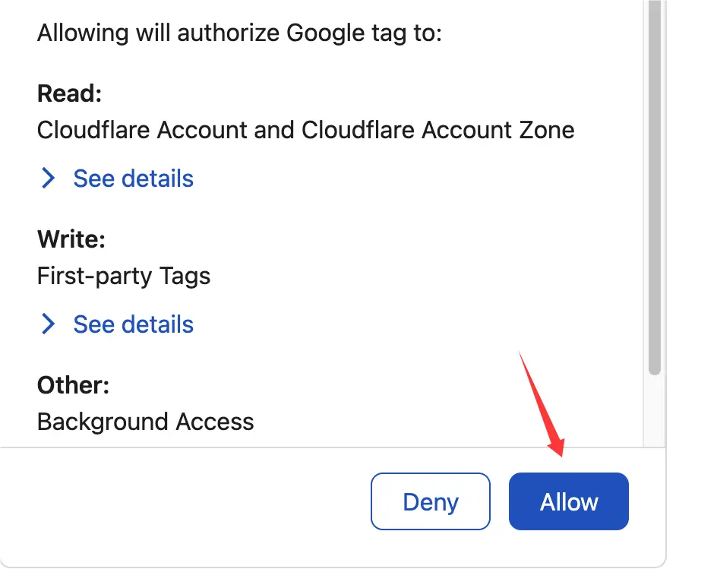Click the word First-party in Write section
Image resolution: width=717 pixels, height=588 pixels.
(x=95, y=277)
